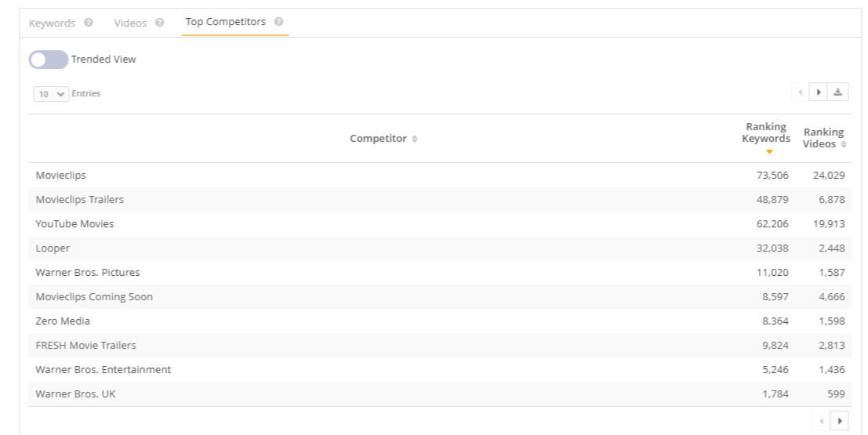The height and width of the screenshot is (435, 868).
Task: Click help icon next to Top Competitors
Action: (x=279, y=22)
